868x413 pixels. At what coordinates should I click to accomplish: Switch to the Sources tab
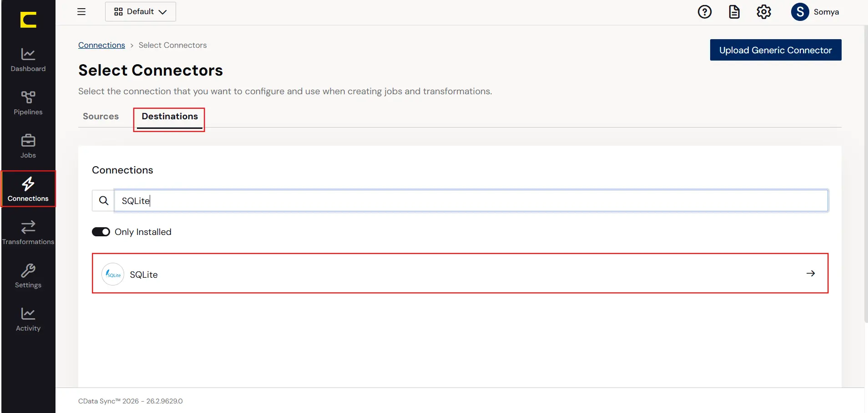(101, 117)
